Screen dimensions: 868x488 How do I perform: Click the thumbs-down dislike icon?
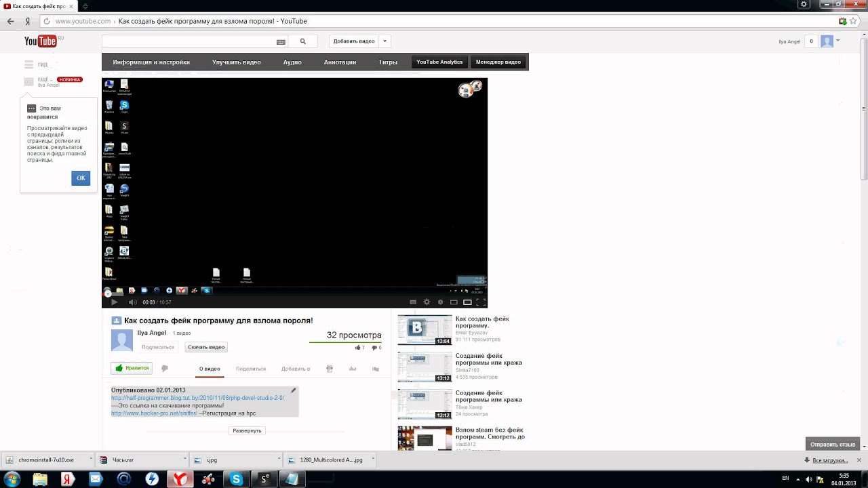pyautogui.click(x=165, y=369)
